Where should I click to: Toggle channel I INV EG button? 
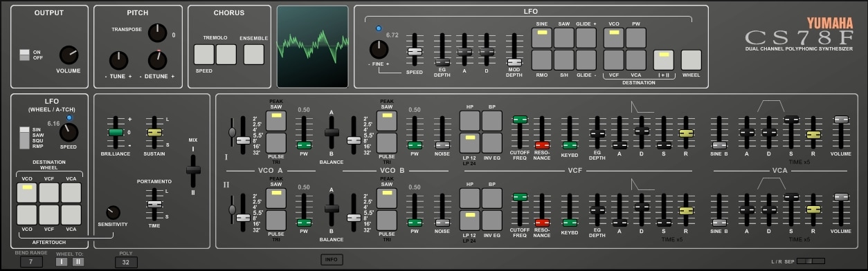(x=492, y=142)
